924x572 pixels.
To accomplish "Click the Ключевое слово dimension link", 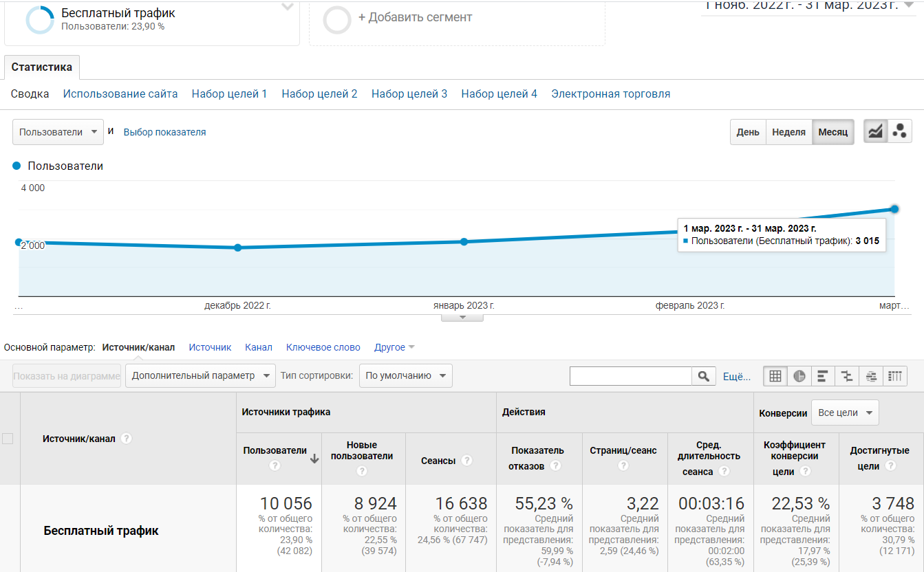I will [x=323, y=347].
